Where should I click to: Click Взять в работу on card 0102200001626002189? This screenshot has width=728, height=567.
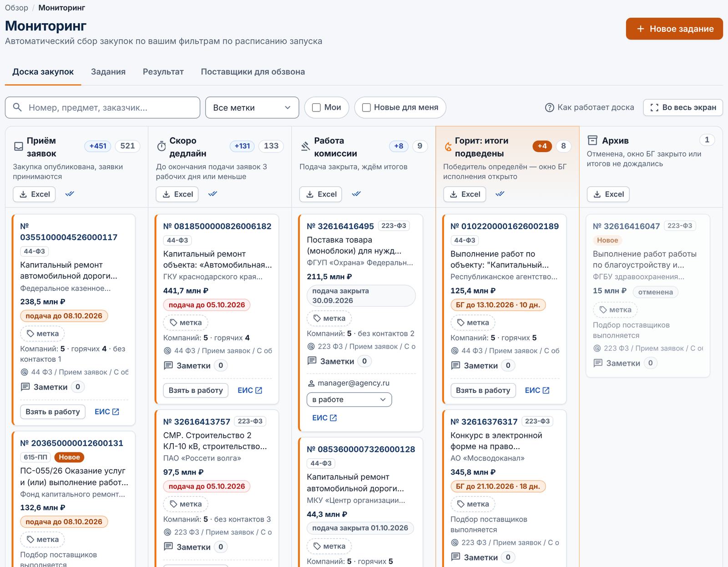(x=483, y=390)
